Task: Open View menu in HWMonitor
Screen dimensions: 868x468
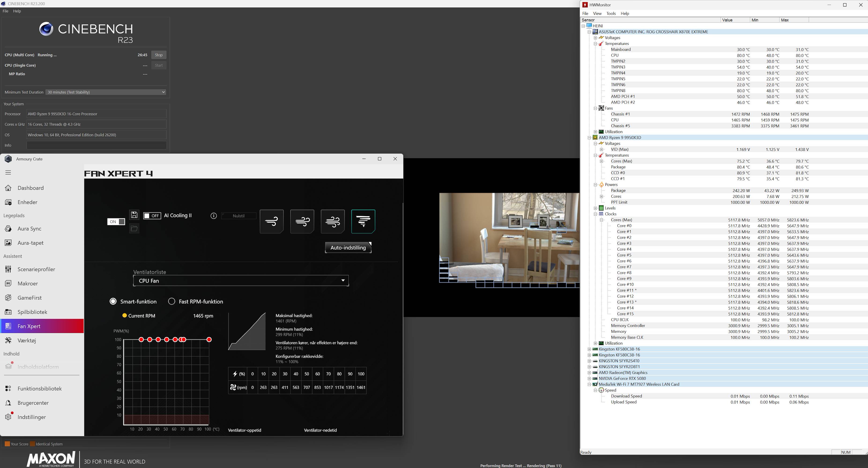Action: [597, 14]
